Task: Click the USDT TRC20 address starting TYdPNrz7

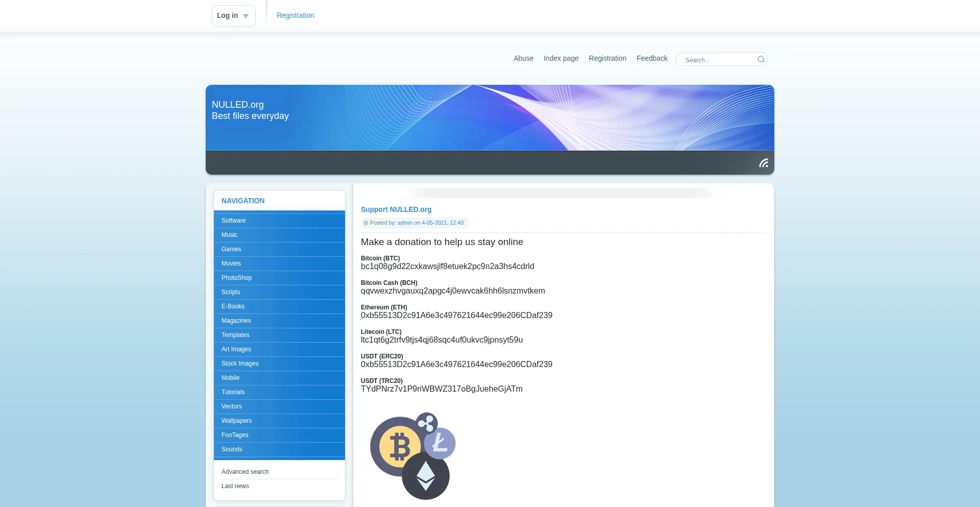Action: [x=442, y=389]
